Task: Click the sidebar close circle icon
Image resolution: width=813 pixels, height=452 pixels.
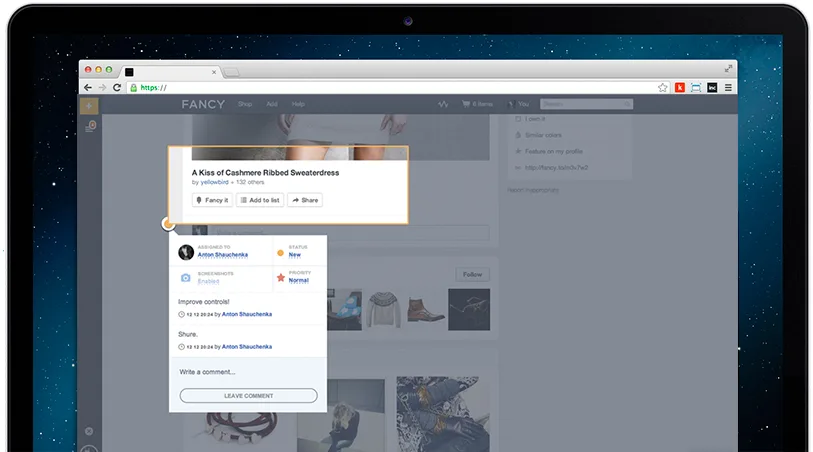Action: pos(89,431)
